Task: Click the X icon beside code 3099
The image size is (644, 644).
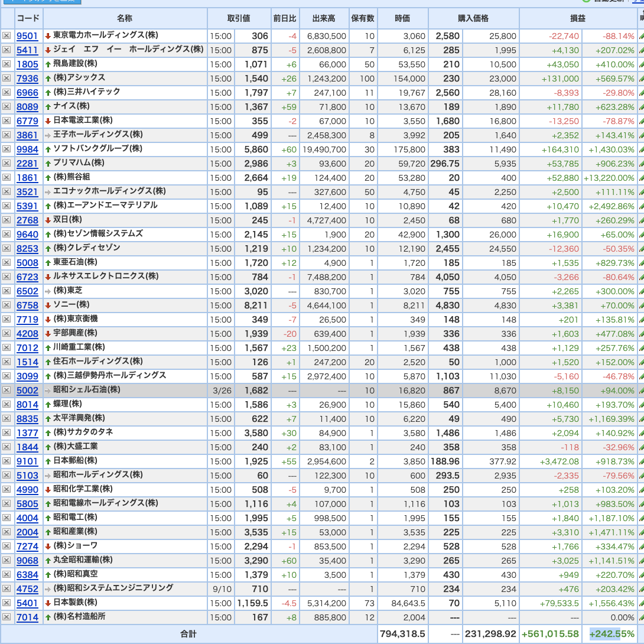Action: pyautogui.click(x=6, y=376)
